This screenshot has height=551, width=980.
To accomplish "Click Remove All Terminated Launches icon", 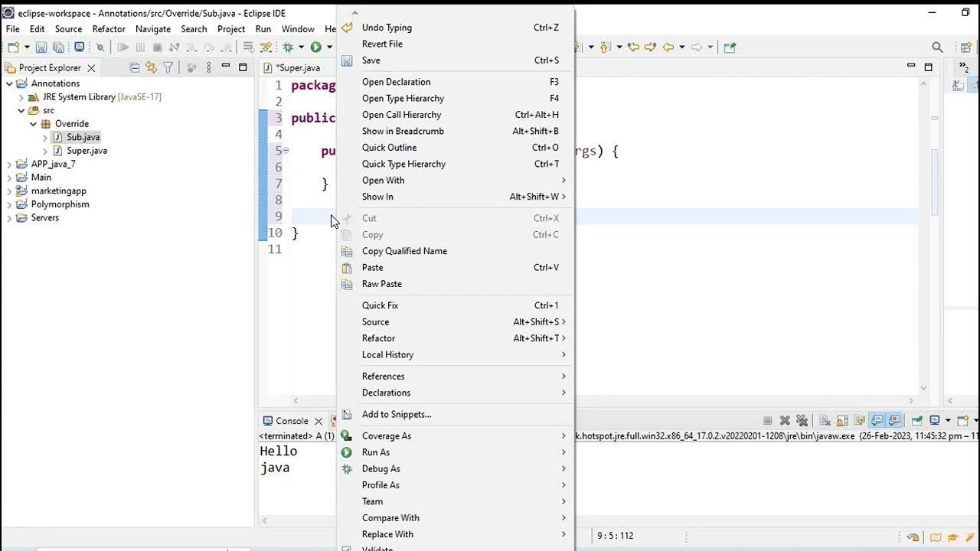I will [802, 420].
